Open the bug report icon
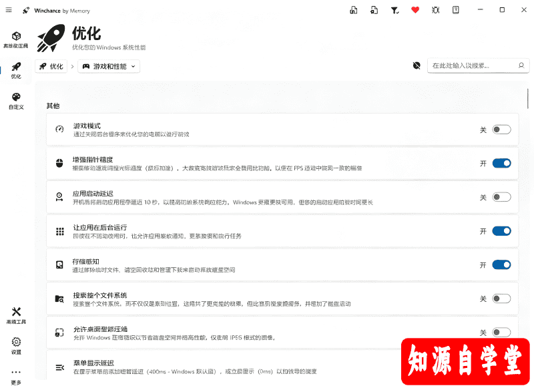Screen dimensions: 534x392 click(x=435, y=10)
